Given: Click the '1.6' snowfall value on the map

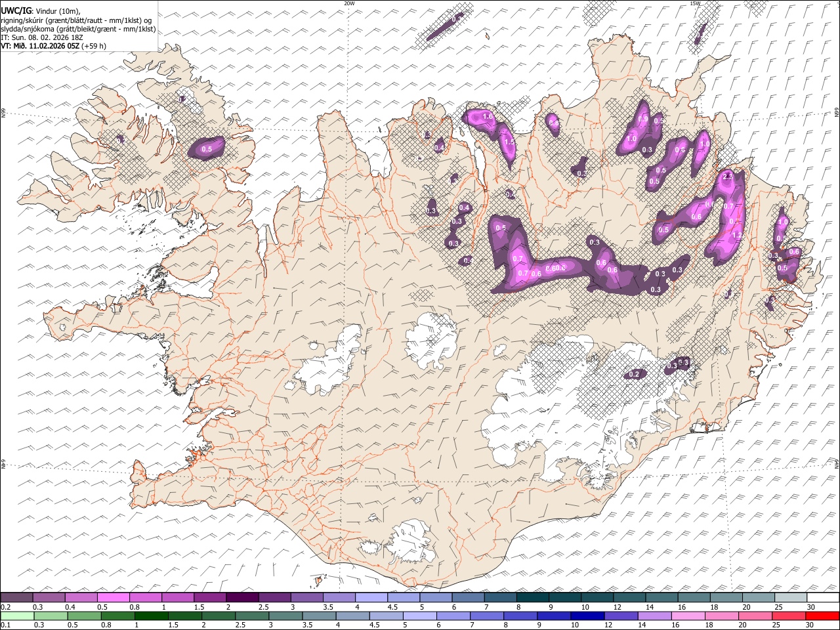Looking at the screenshot, I should tap(488, 117).
